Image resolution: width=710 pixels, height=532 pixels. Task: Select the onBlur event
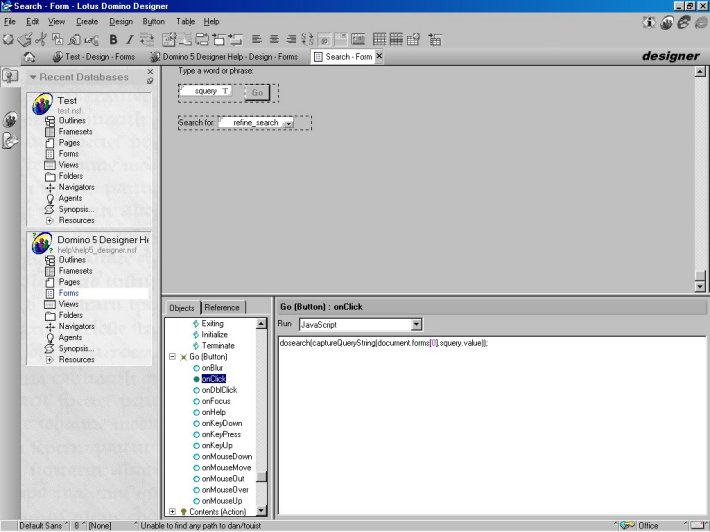[212, 368]
